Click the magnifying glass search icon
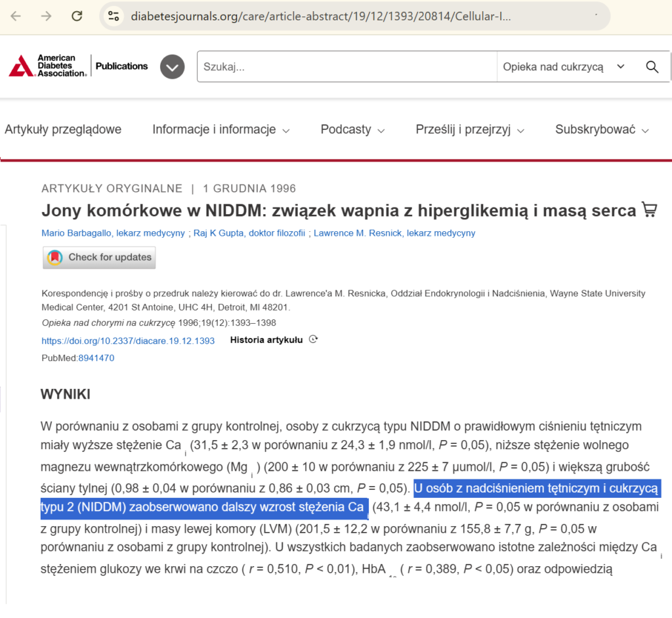The image size is (672, 618). [x=652, y=67]
